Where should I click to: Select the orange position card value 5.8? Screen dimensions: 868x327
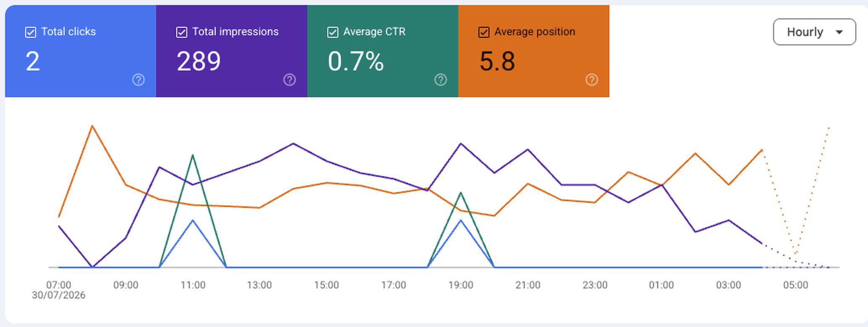click(497, 61)
